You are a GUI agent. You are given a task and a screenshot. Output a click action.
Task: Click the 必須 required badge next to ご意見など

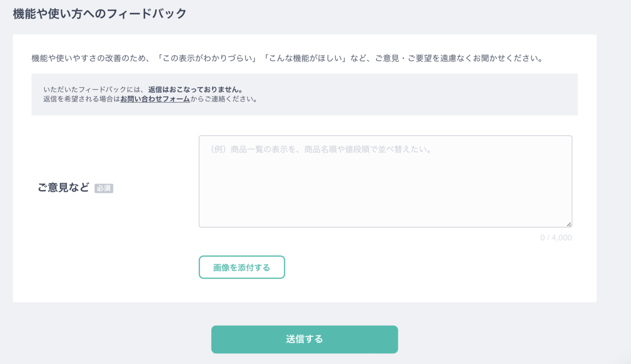(103, 188)
